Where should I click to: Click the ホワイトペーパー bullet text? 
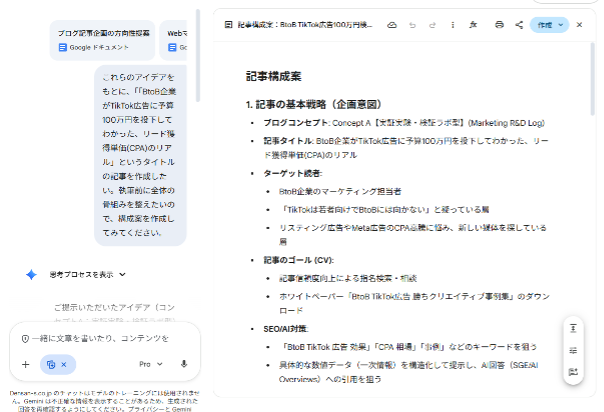click(x=414, y=303)
